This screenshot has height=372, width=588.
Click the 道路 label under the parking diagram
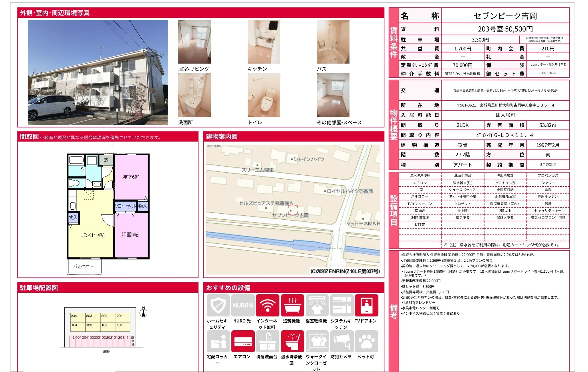coord(106,351)
